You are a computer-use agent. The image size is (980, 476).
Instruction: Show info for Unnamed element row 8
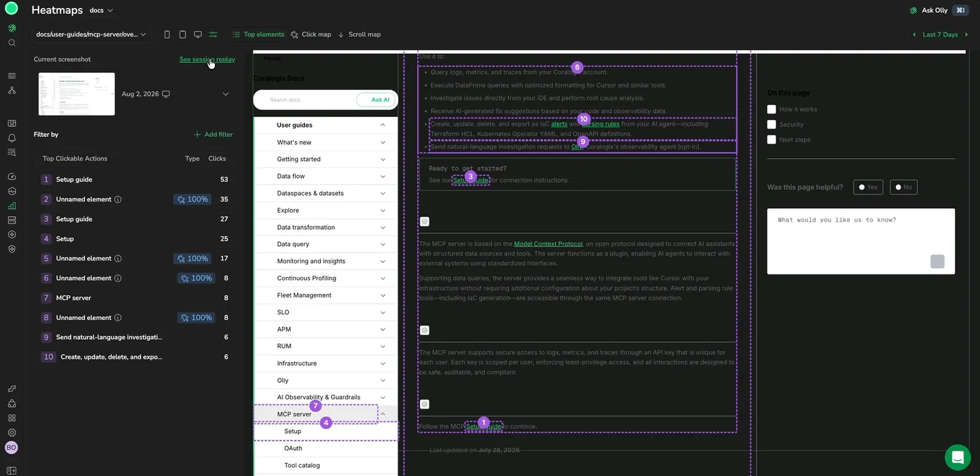pyautogui.click(x=118, y=317)
